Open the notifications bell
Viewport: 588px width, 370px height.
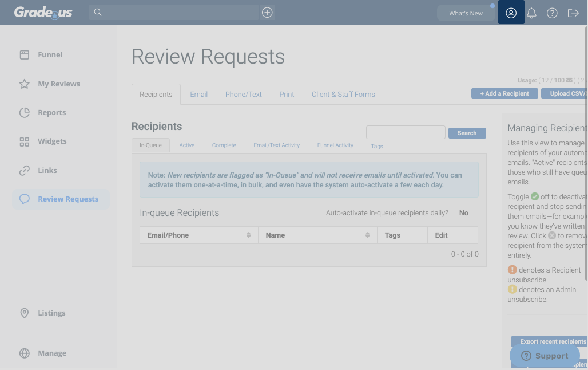coord(531,13)
